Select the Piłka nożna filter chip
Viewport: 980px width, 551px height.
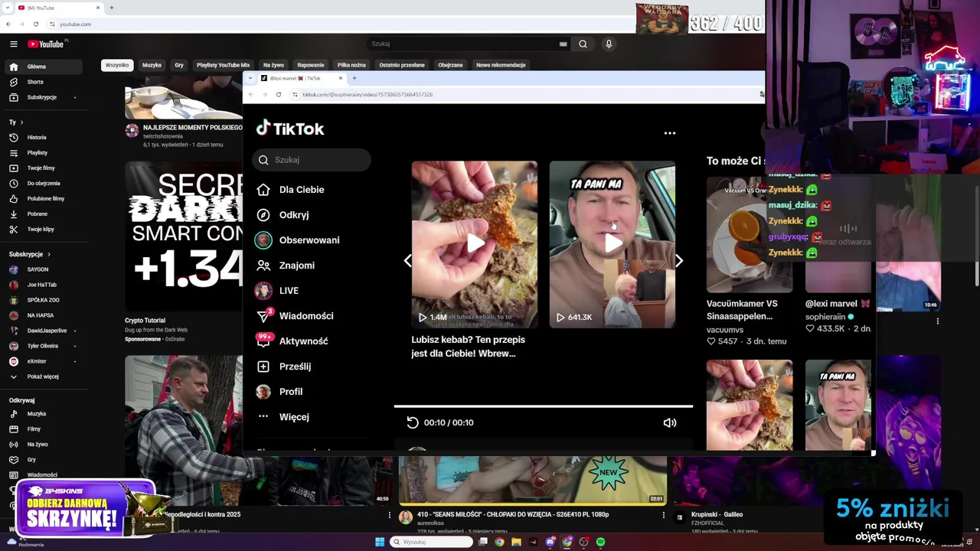tap(351, 65)
